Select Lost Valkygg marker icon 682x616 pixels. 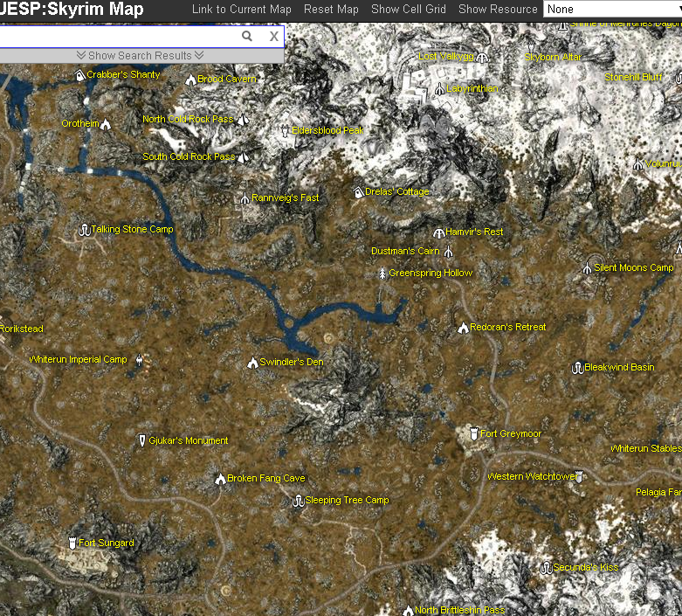pos(482,58)
